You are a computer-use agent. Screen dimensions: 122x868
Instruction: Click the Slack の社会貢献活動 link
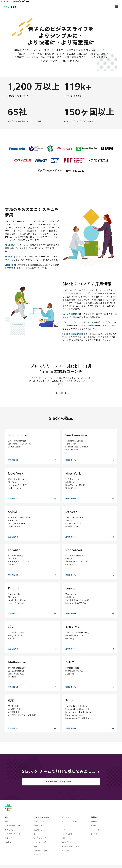point(72,334)
